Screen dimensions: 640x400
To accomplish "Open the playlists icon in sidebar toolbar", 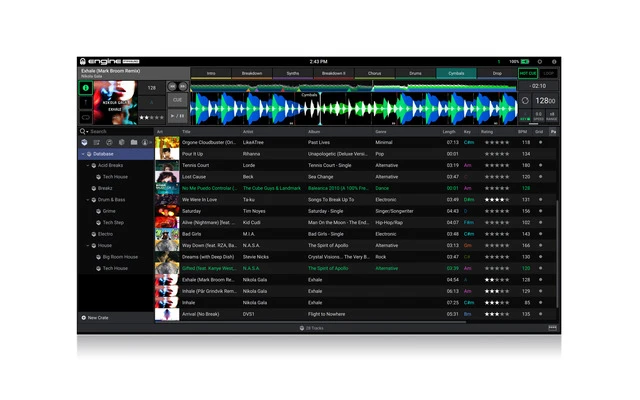I will [x=97, y=142].
